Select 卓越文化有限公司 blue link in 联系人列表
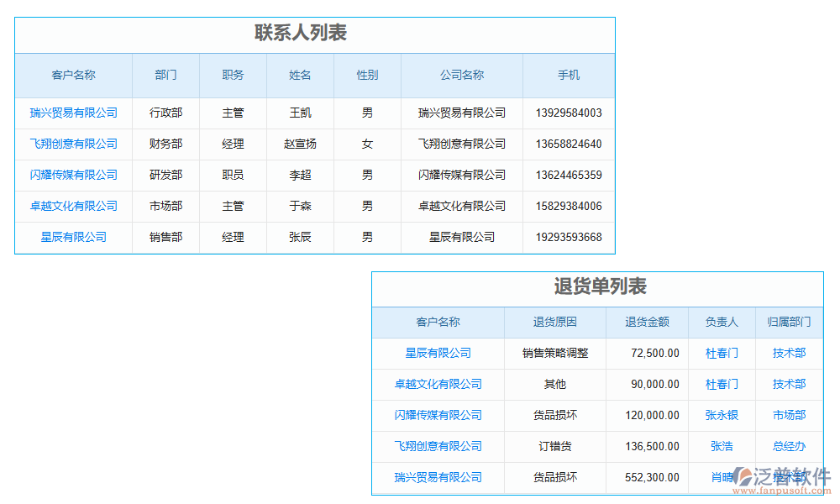The width and height of the screenshot is (840, 504). 73,206
